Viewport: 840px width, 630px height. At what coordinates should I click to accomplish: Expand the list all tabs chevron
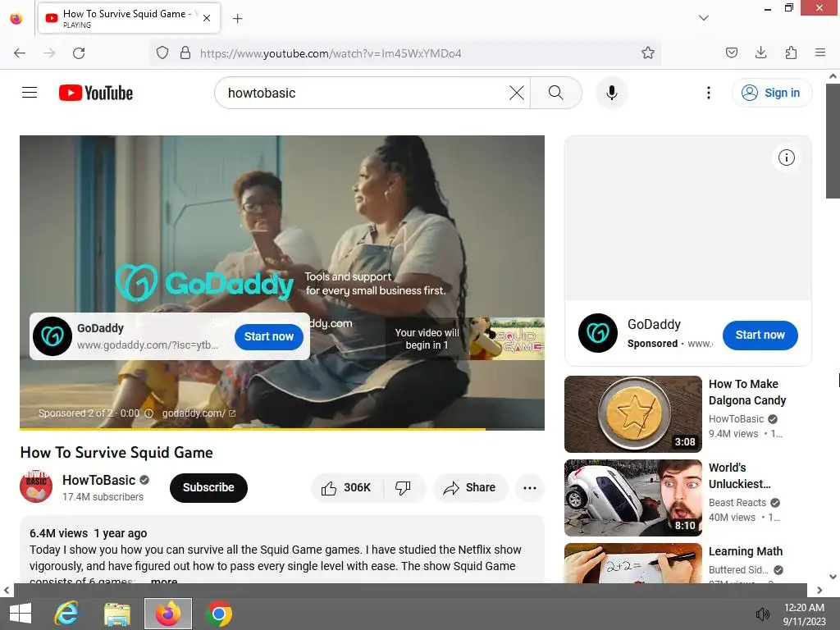[x=703, y=18]
